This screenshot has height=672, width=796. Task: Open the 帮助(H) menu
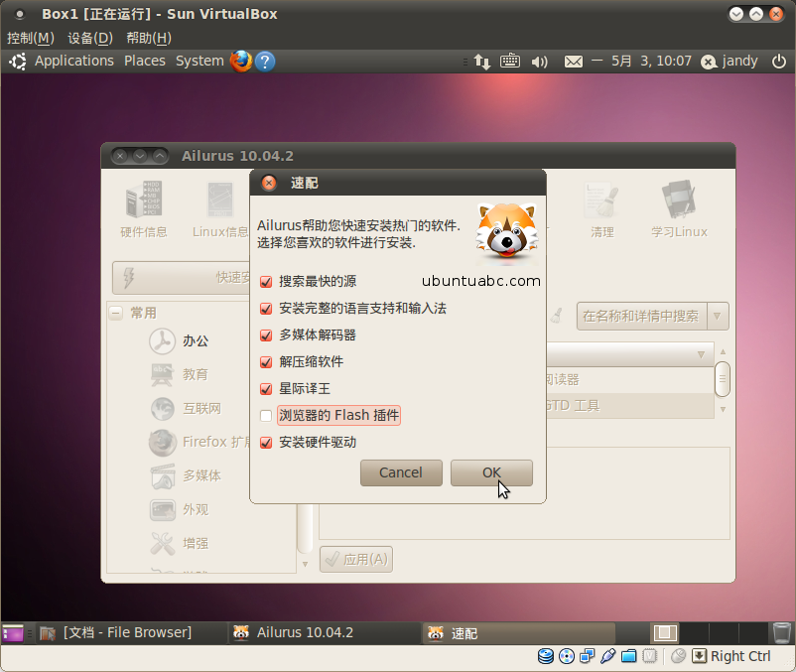(x=149, y=38)
